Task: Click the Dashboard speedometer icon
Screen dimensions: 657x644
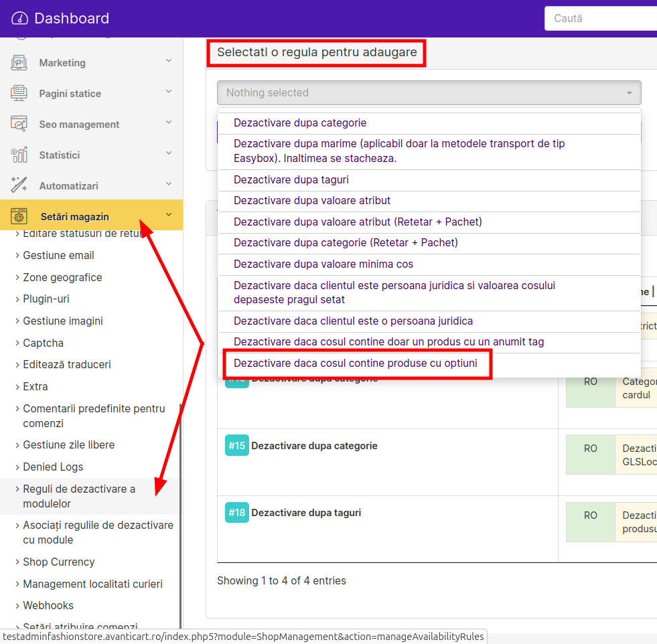Action: tap(19, 19)
